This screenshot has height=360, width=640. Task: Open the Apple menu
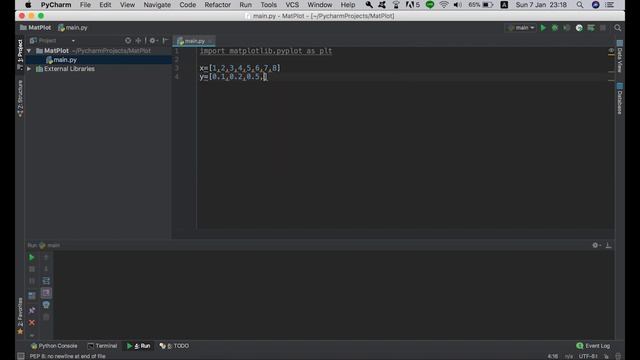tap(28, 5)
